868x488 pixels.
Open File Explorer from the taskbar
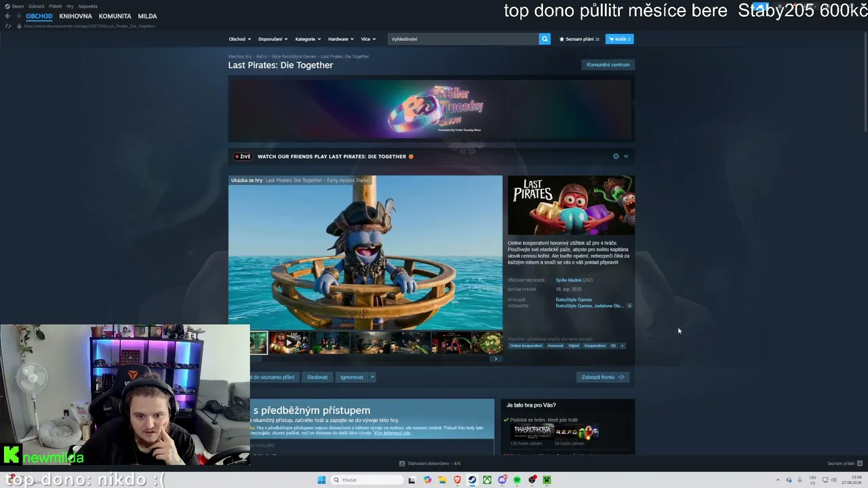click(442, 480)
